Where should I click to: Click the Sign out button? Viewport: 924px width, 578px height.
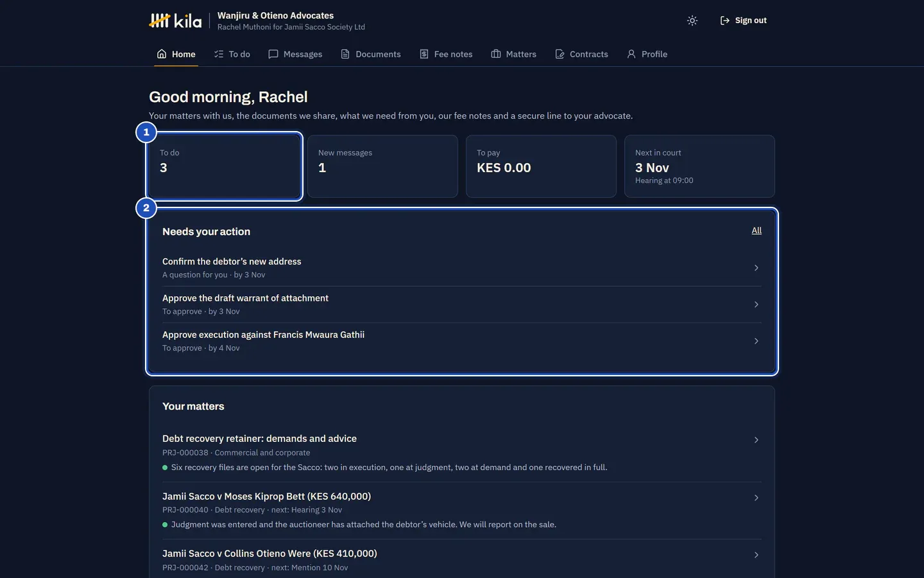click(x=743, y=21)
